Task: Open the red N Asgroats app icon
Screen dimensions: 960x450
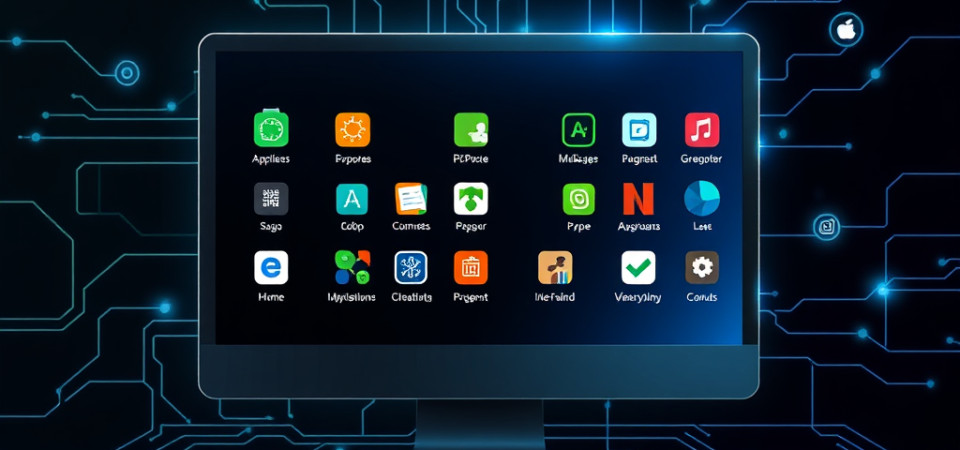Action: click(639, 199)
